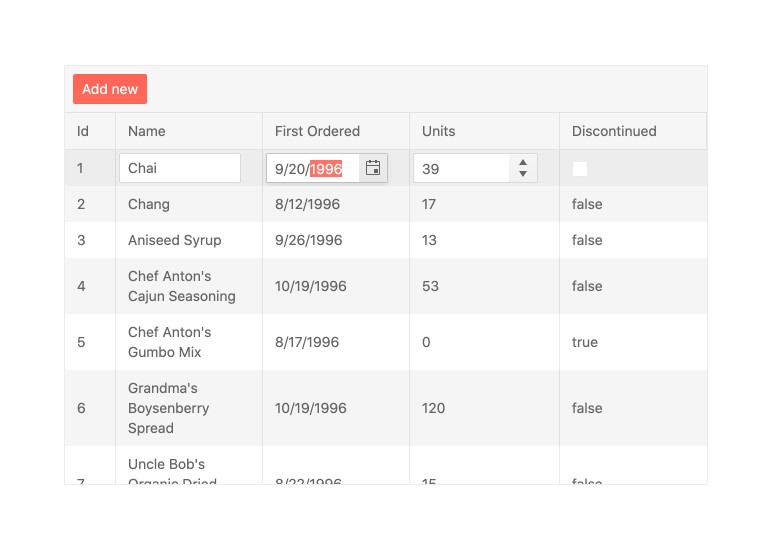Click the Id column header
Screen dimensions: 770x552
(83, 131)
